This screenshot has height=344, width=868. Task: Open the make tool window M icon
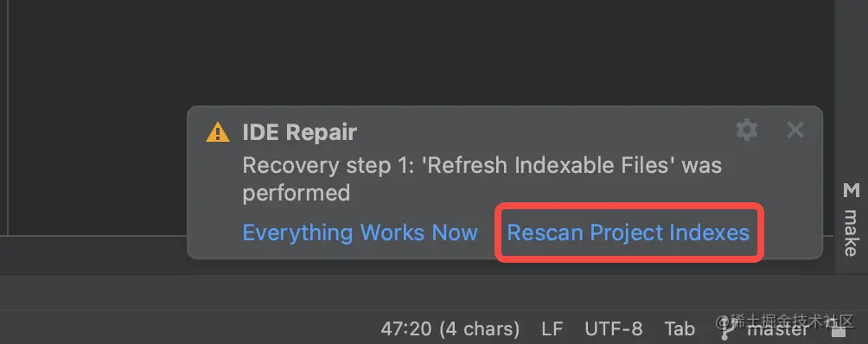852,191
